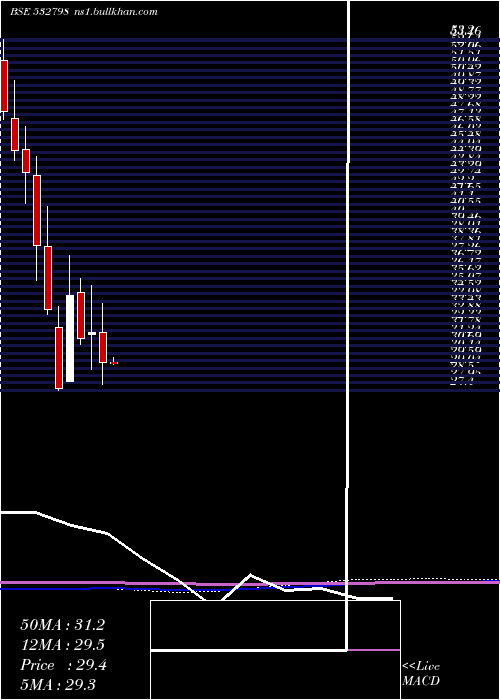
Task: Select the 12MA : 29.5 value
Action: [63, 645]
